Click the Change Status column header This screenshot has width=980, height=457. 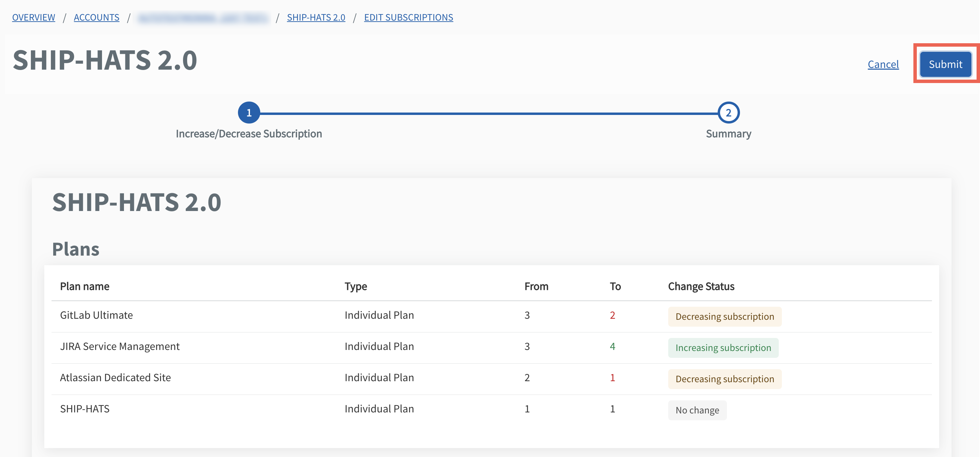click(701, 286)
